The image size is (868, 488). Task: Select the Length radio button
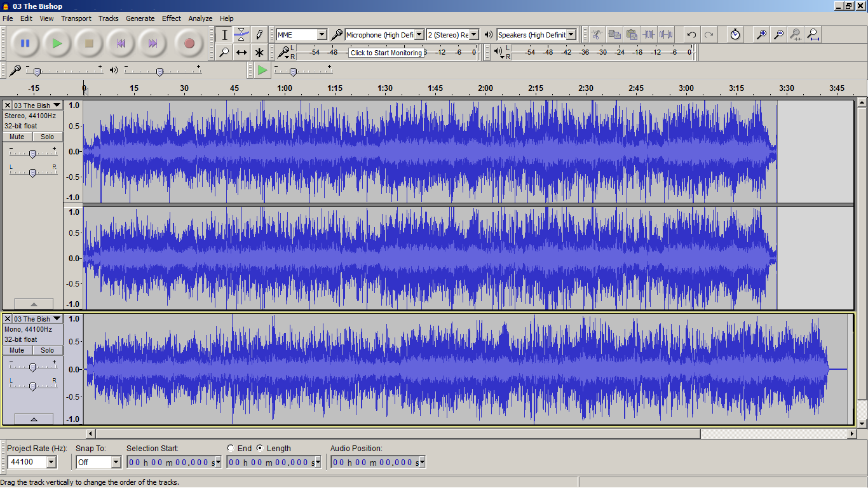[x=260, y=448]
